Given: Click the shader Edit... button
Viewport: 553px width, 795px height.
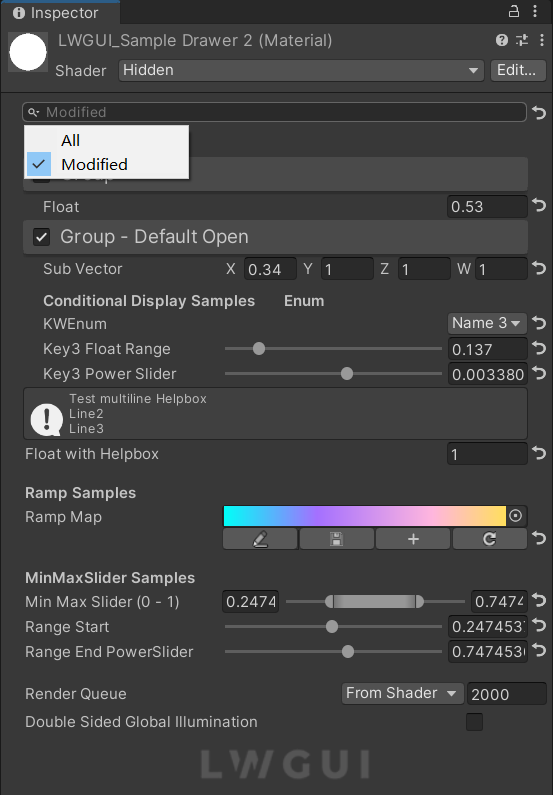Looking at the screenshot, I should [x=516, y=70].
